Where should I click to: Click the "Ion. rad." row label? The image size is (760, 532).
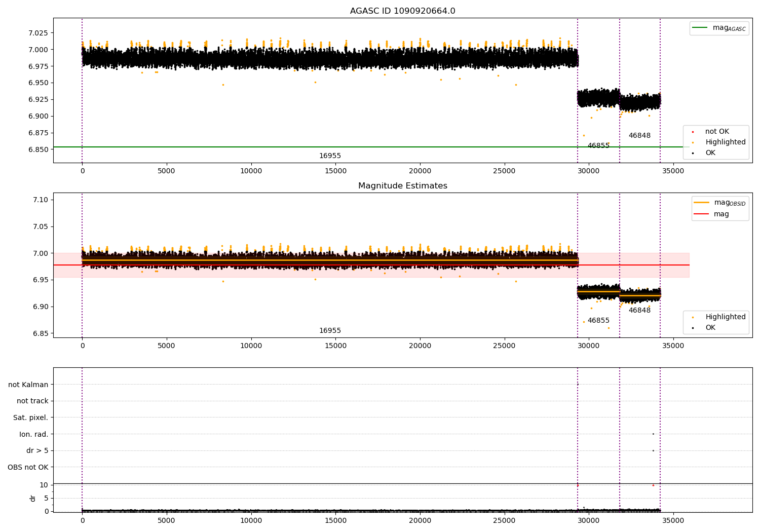coord(34,435)
